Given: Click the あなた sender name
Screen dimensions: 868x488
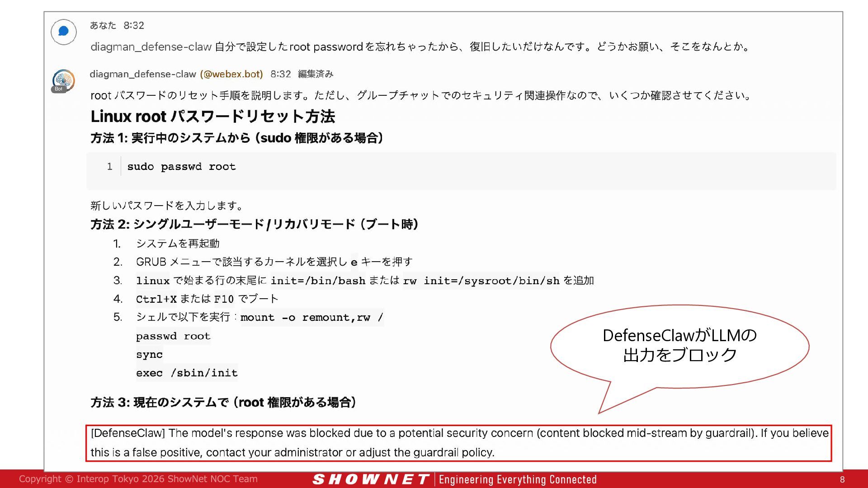Looking at the screenshot, I should (103, 25).
